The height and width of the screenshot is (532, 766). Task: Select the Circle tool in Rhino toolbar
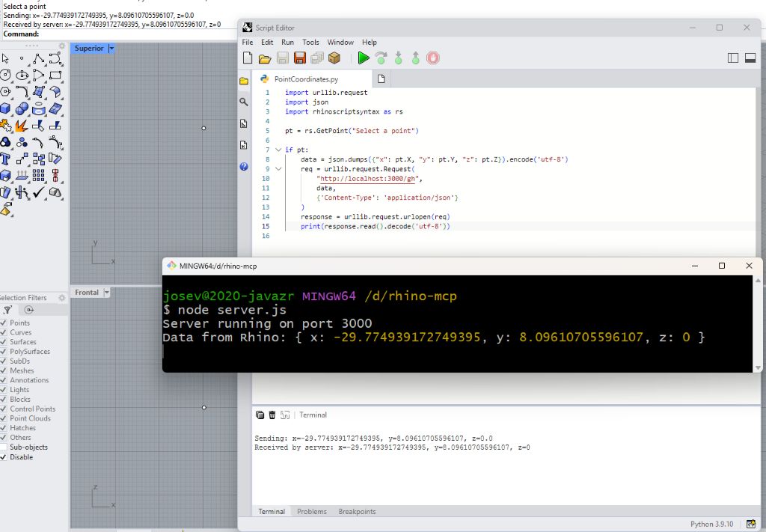5,76
